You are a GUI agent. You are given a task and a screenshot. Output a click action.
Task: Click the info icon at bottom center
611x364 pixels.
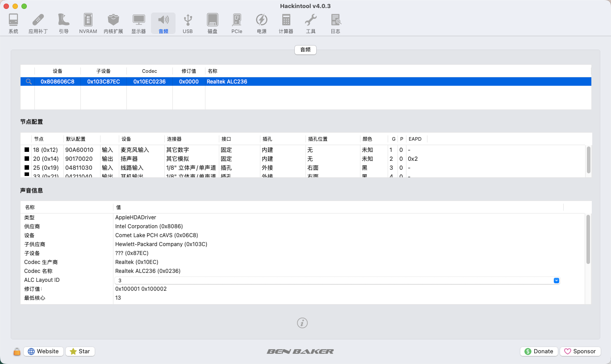coord(302,323)
